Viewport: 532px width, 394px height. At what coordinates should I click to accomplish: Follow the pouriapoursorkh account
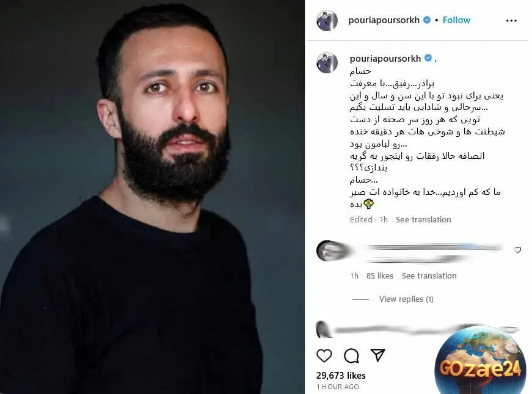click(456, 20)
